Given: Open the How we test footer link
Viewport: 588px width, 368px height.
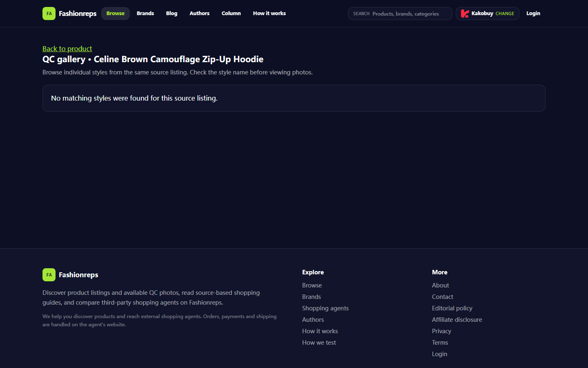Looking at the screenshot, I should click(319, 343).
